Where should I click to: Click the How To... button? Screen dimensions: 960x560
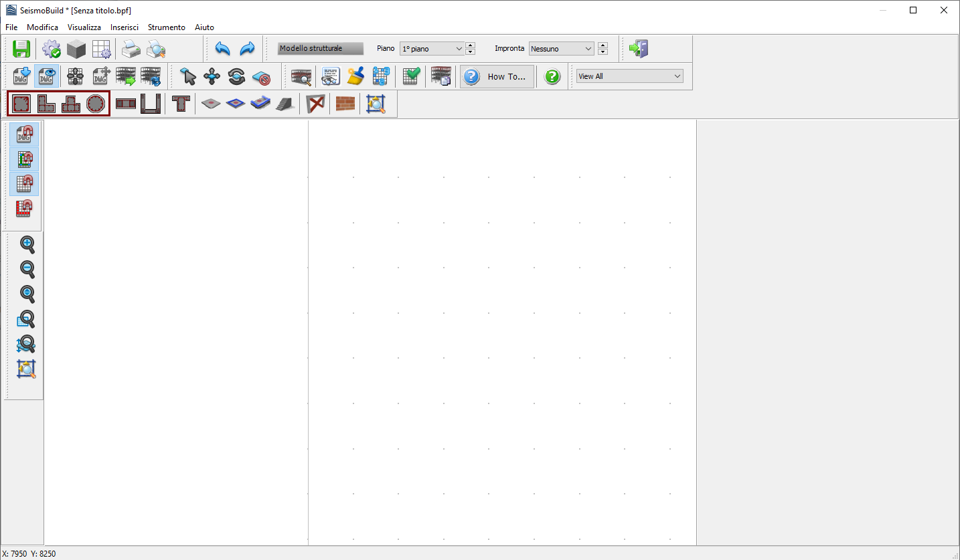click(x=497, y=76)
